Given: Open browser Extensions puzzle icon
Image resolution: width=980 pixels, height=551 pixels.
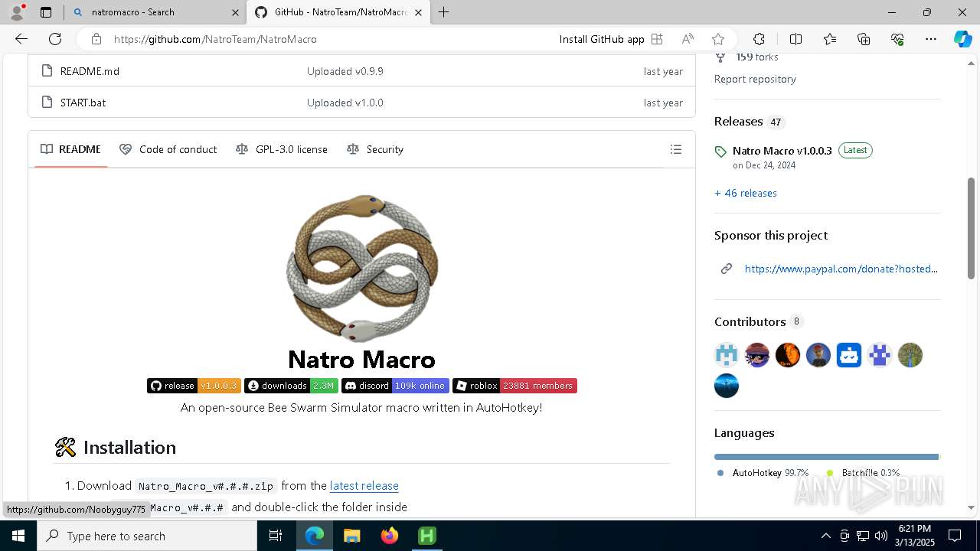Looking at the screenshot, I should click(759, 39).
